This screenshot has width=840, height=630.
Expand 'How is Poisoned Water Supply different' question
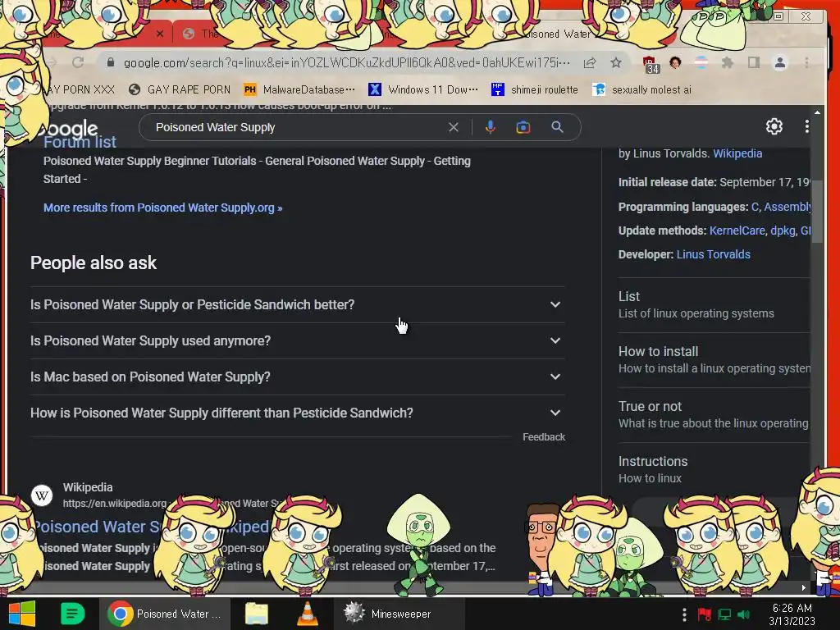[x=297, y=413]
